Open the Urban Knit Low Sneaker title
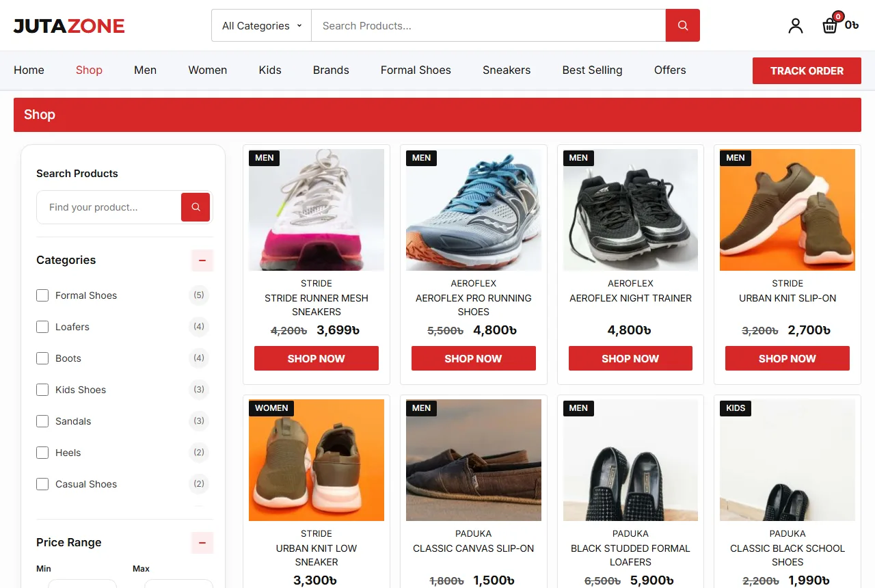This screenshot has width=875, height=588. [x=317, y=555]
